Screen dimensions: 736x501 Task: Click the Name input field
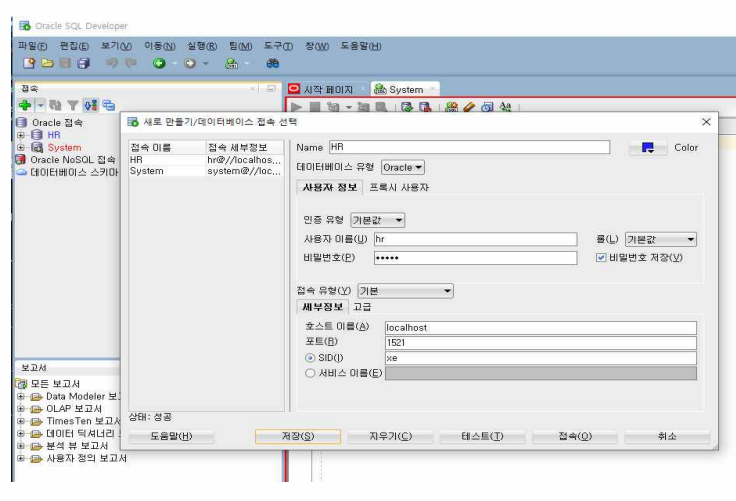[x=469, y=147]
